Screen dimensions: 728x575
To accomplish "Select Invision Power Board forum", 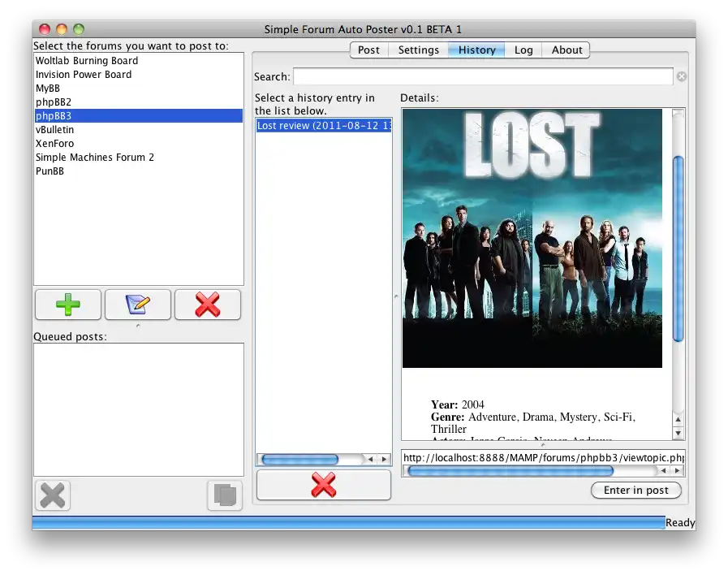I will [x=138, y=75].
